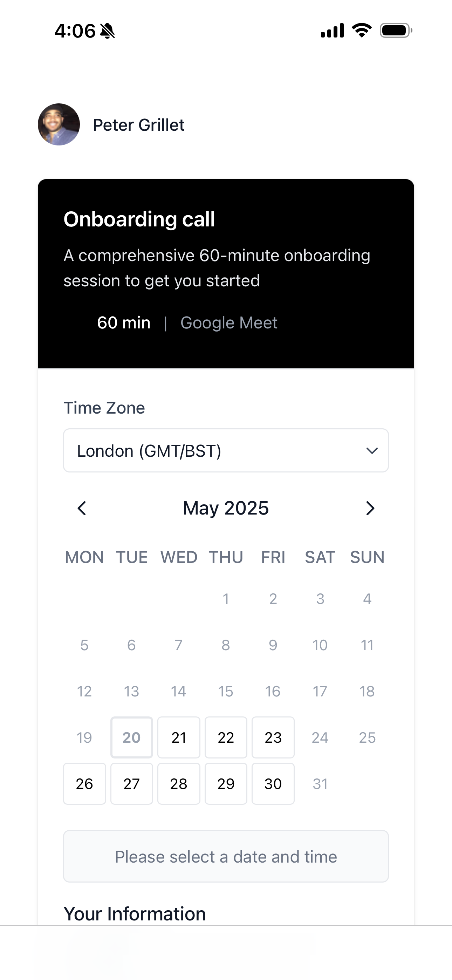Open the London (GMT/BST) time zone dropdown
The height and width of the screenshot is (980, 452).
point(226,450)
